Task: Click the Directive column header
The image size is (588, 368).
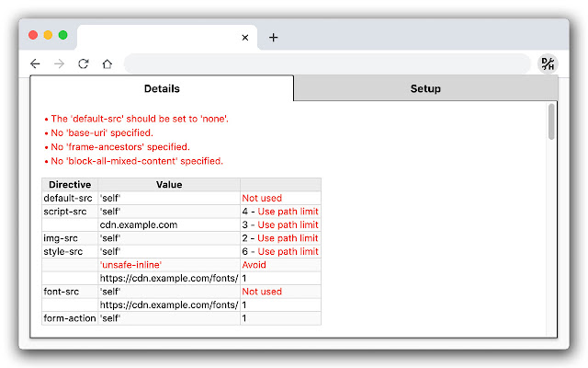Action: [70, 184]
